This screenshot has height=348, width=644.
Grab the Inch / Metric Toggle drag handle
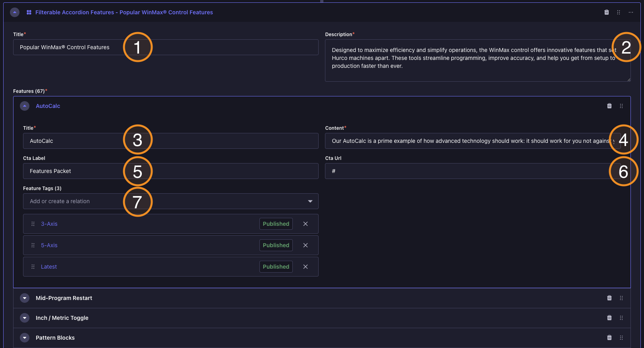[x=621, y=318]
